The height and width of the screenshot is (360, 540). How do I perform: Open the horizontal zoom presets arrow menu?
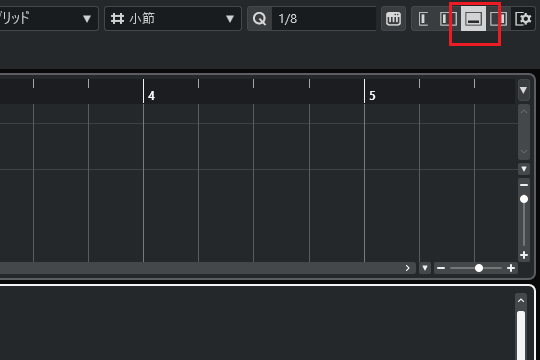(425, 268)
